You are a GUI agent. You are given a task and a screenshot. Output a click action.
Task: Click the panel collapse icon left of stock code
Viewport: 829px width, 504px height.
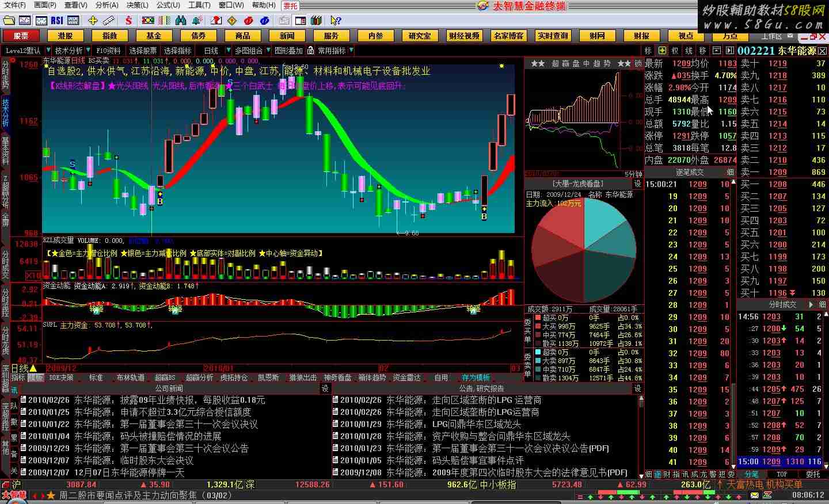click(730, 51)
